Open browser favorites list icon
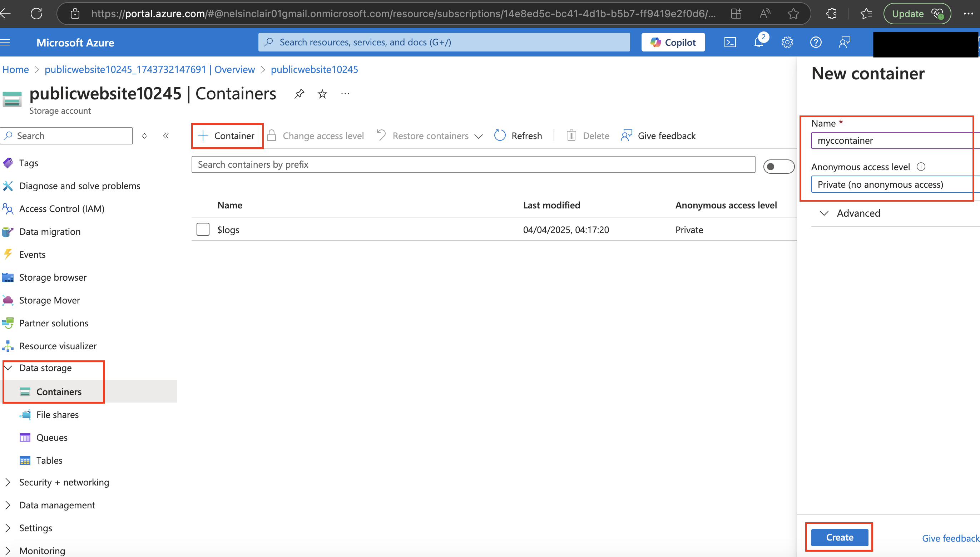Screen dimensions: 980x557 click(x=866, y=14)
